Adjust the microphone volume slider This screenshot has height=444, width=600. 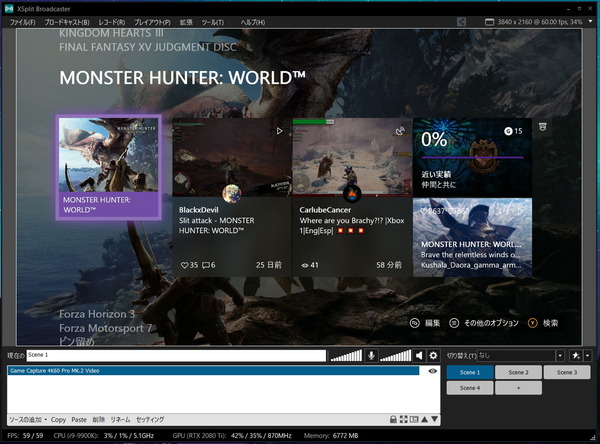[346, 356]
